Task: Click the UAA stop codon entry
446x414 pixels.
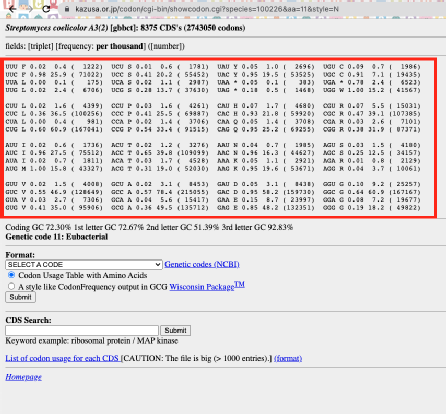Action: 266,82
